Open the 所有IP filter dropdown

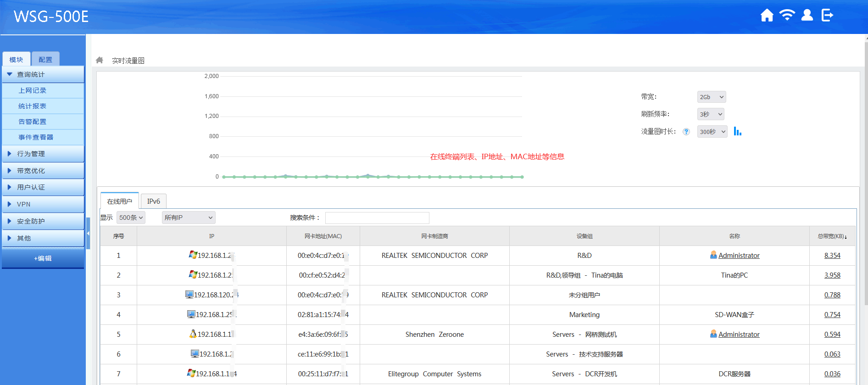click(x=188, y=218)
